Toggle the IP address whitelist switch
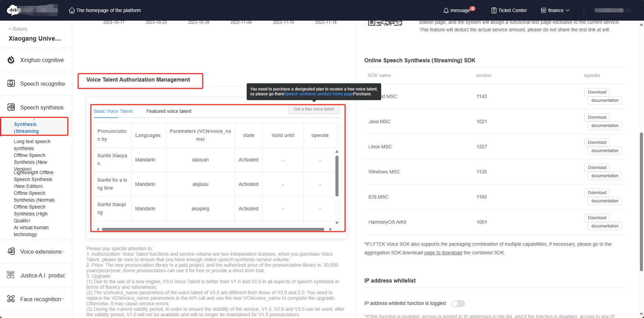This screenshot has height=318, width=644. click(458, 304)
